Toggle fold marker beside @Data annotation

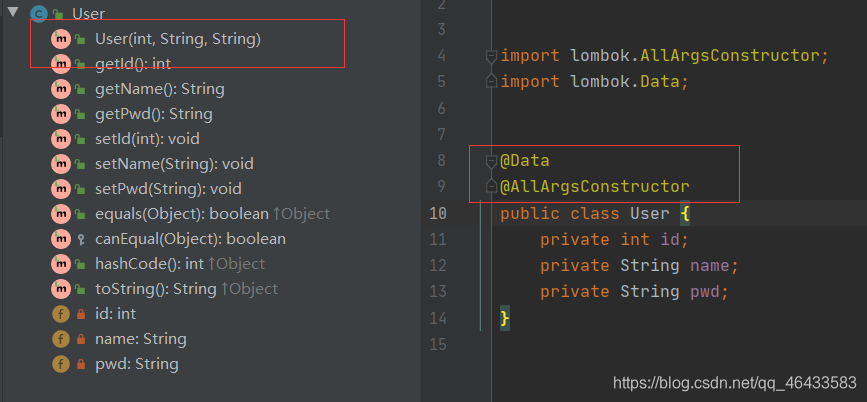(x=491, y=161)
